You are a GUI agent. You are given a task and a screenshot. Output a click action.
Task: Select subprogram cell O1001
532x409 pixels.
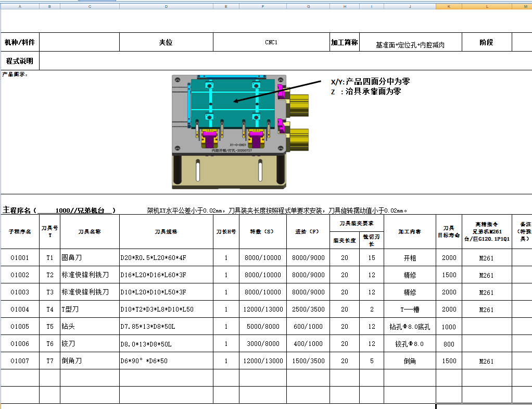20,257
